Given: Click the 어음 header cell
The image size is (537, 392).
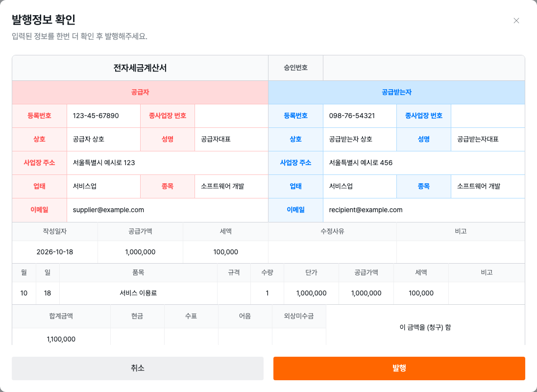Looking at the screenshot, I should 245,317.
